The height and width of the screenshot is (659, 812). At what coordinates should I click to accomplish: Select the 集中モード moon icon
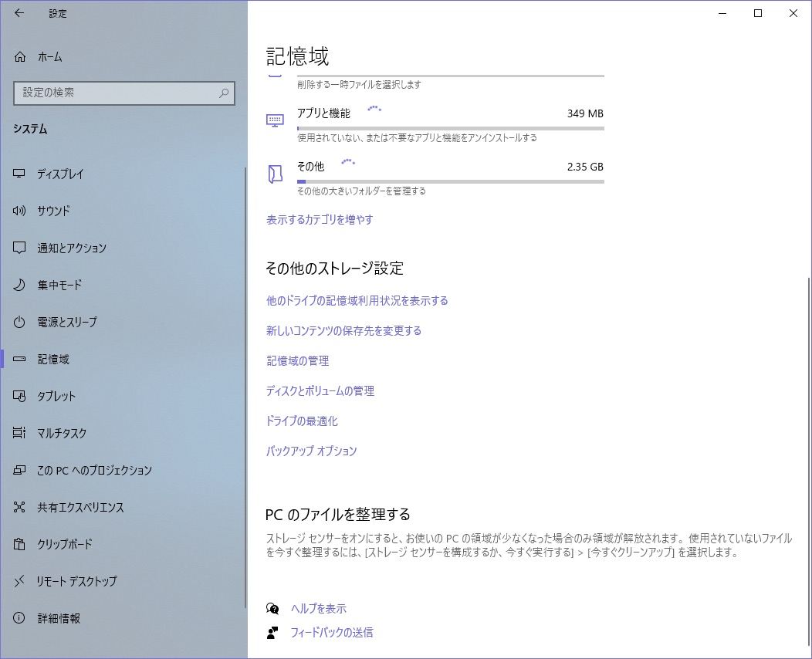pyautogui.click(x=19, y=285)
